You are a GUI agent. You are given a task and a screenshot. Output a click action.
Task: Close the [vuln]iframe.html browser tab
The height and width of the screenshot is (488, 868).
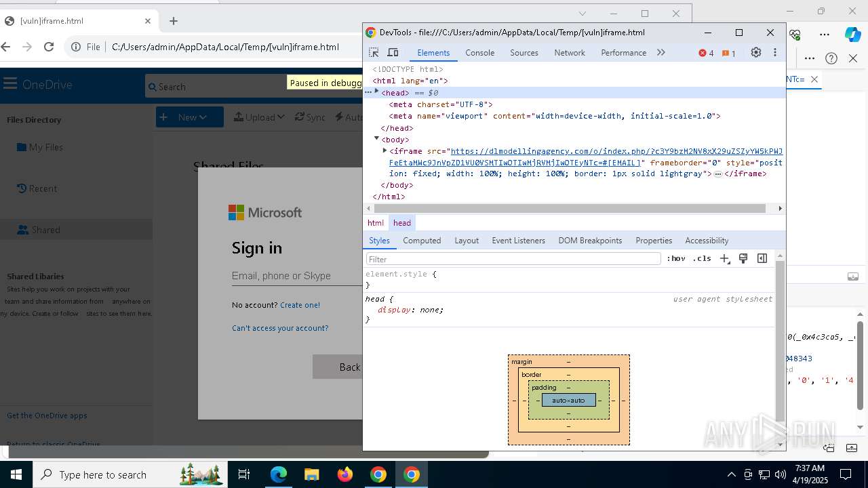148,21
